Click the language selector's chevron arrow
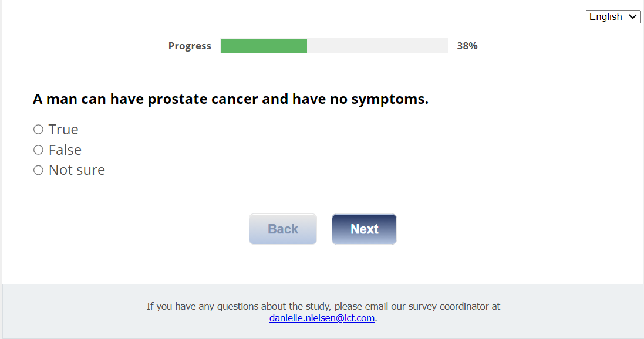The width and height of the screenshot is (644, 339). [633, 17]
